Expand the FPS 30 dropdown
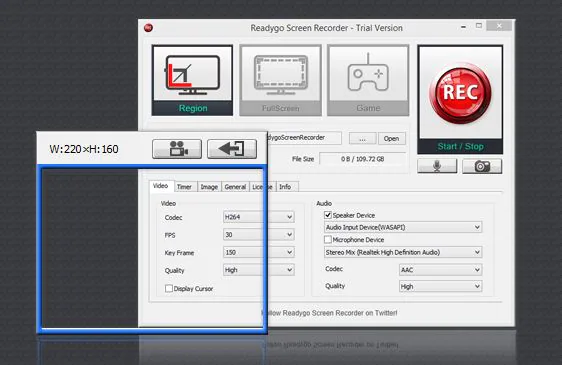This screenshot has width=562, height=365. tap(259, 234)
